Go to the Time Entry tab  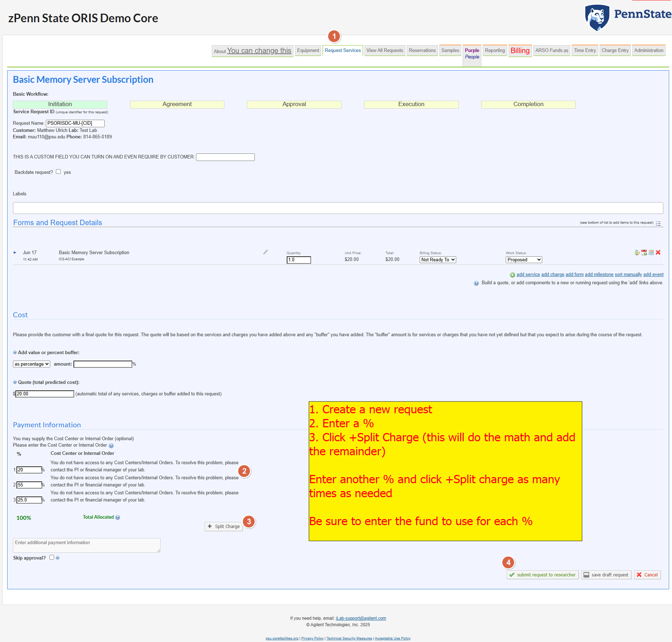(x=585, y=51)
